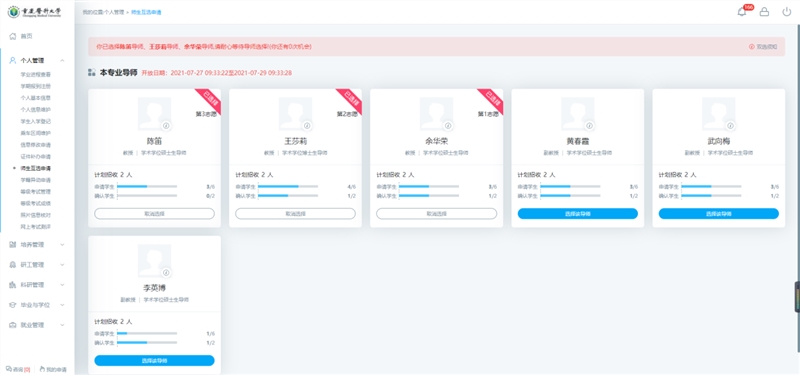Viewport: 800px width, 375px height.
Task: Cancel selection of advisor 余华荣
Action: pyautogui.click(x=437, y=214)
